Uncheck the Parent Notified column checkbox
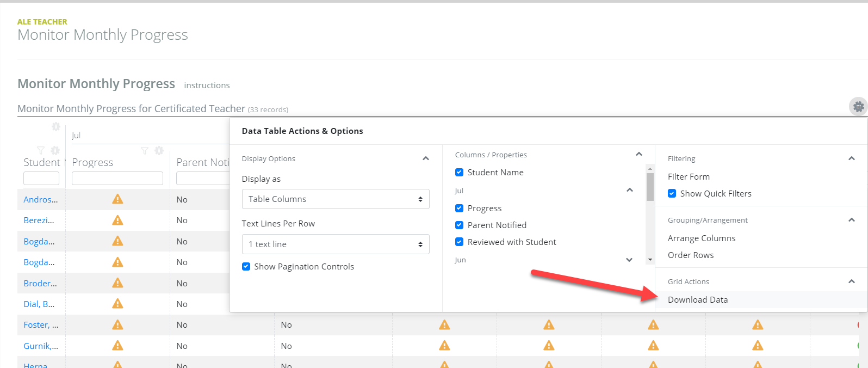868x368 pixels. (x=459, y=225)
